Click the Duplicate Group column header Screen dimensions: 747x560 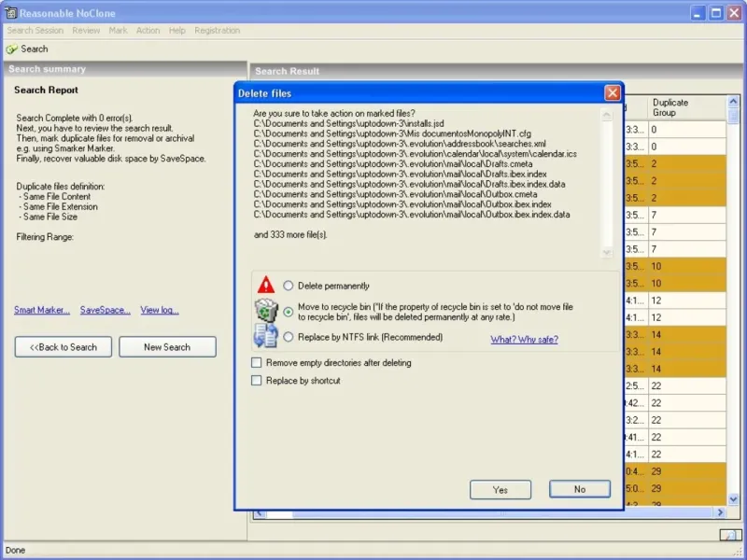click(687, 107)
